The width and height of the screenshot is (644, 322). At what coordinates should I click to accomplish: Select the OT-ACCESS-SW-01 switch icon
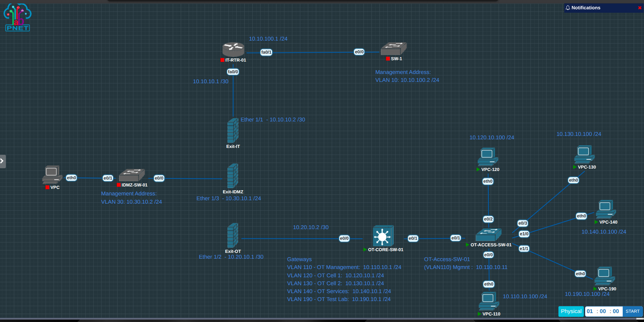[488, 235]
